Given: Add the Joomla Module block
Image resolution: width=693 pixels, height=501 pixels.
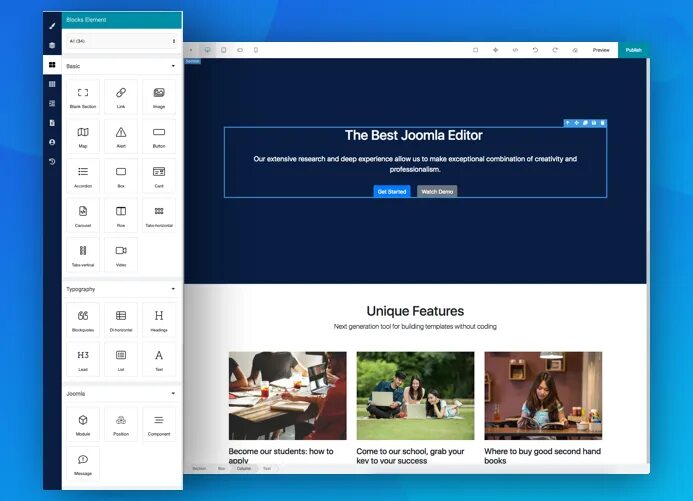Looking at the screenshot, I should point(83,424).
